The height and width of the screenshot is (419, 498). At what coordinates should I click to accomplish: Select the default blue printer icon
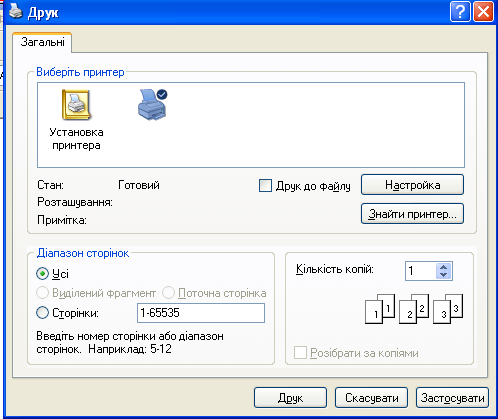pos(152,104)
